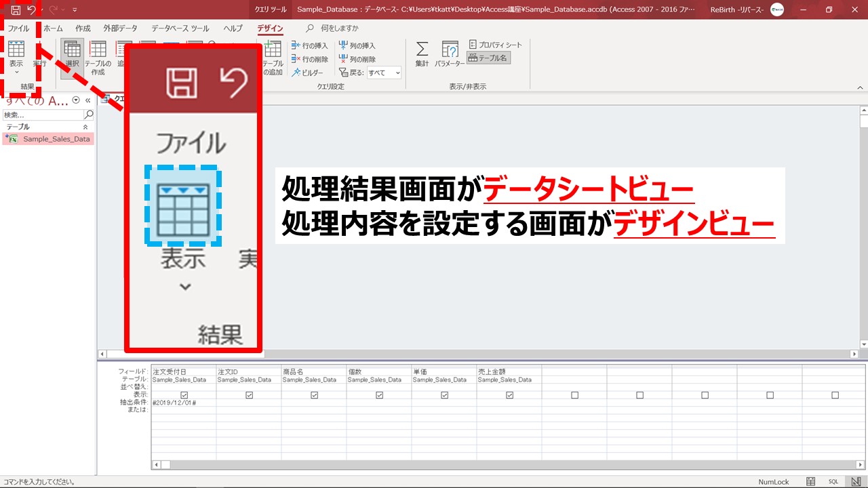Open the 戻る 'すべて' return combo box
868x488 pixels.
384,73
